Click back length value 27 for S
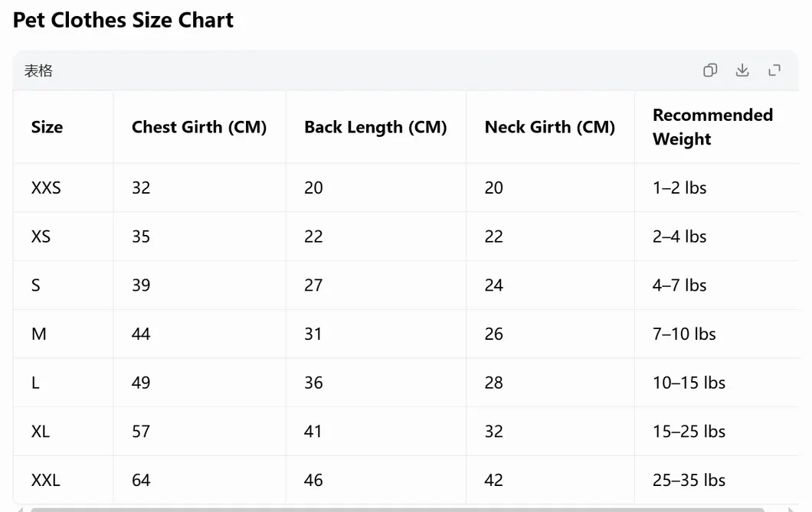Viewport: 812px width, 512px height. coord(313,285)
